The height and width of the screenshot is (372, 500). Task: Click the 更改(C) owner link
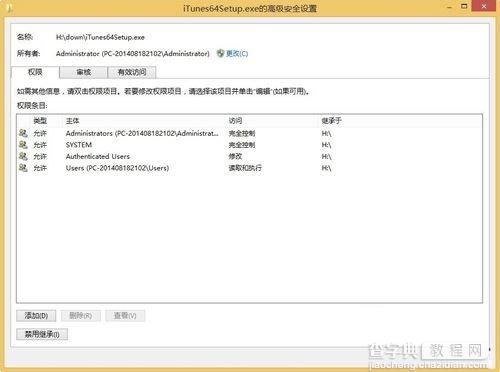click(x=237, y=53)
